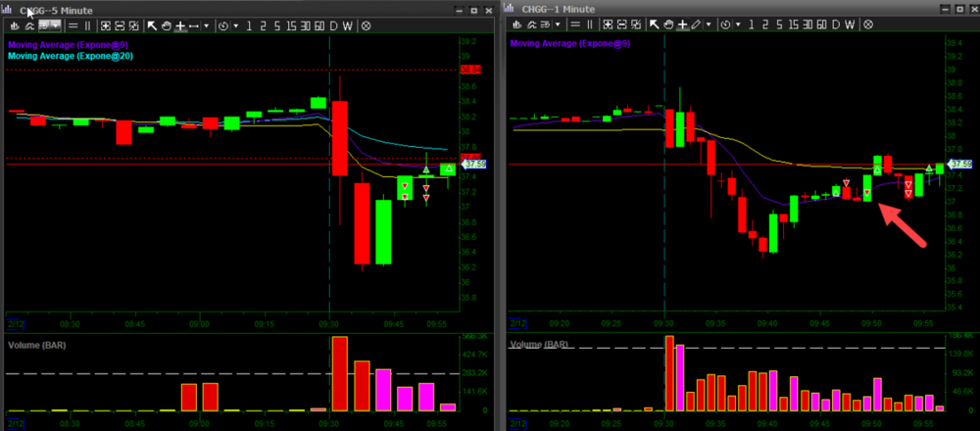Click the clock time-period icon in 1 Minute chart
The width and height of the screenshot is (980, 431).
click(x=727, y=24)
